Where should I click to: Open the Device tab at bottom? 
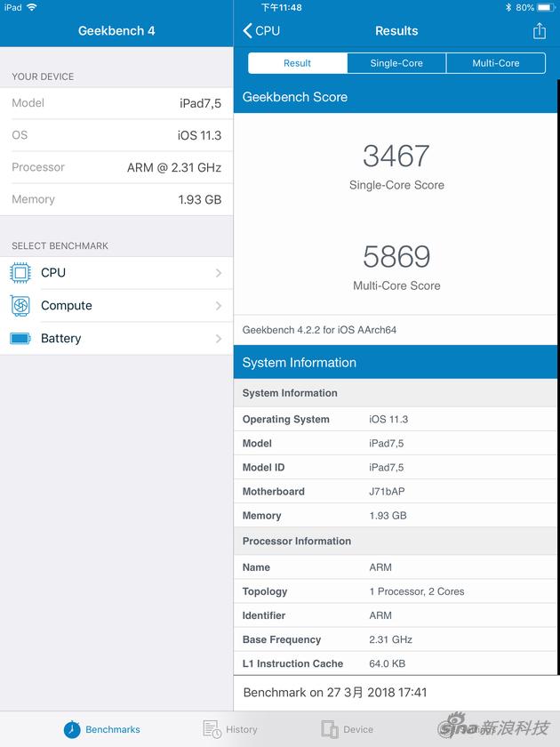point(347,729)
